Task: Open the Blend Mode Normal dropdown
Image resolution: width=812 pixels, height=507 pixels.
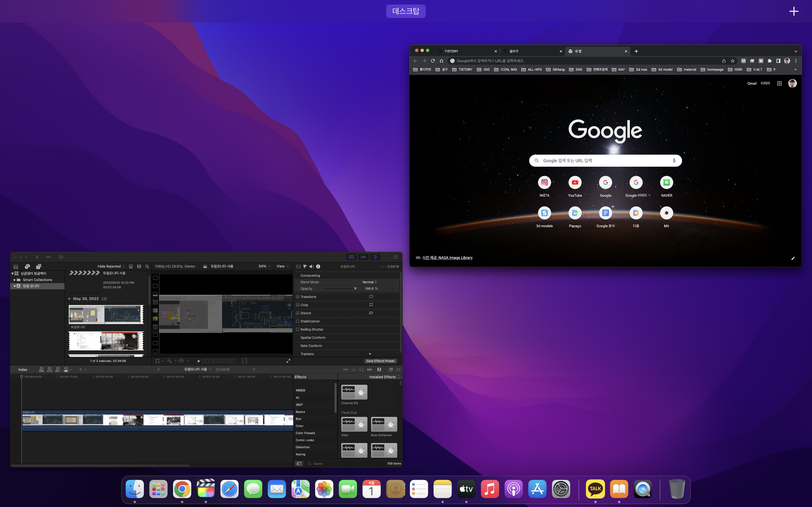Action: coord(369,282)
